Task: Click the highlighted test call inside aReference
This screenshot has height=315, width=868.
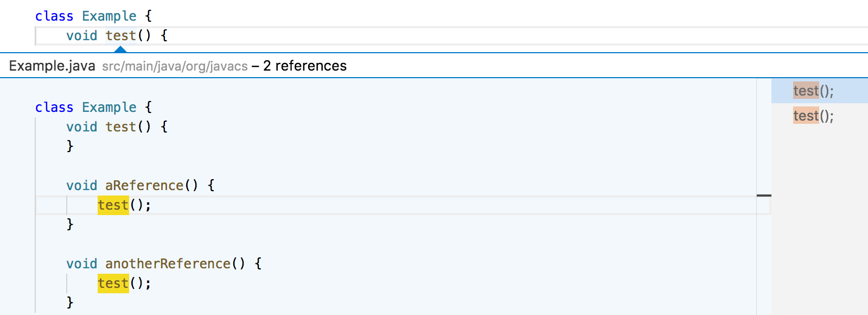Action: 112,205
